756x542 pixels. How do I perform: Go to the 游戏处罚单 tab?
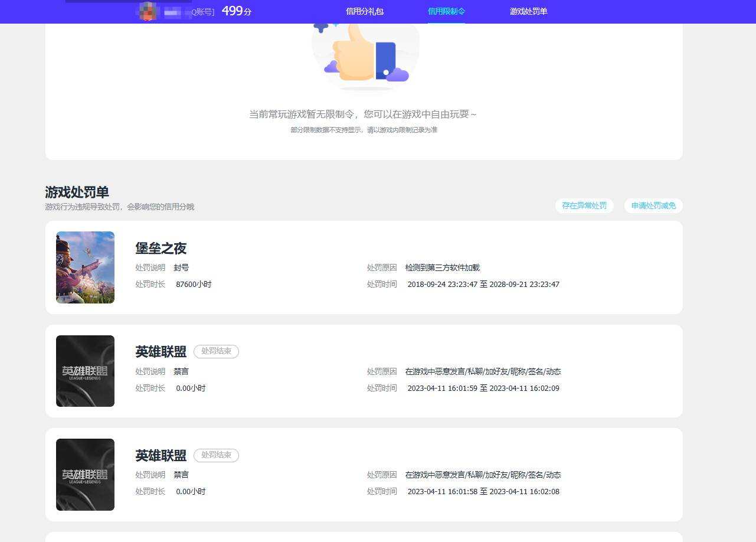coord(529,11)
